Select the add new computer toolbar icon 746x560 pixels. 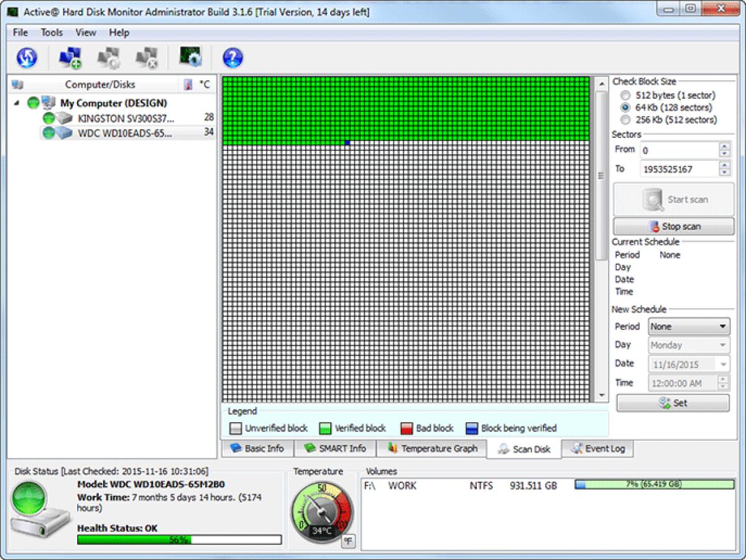coord(70,57)
